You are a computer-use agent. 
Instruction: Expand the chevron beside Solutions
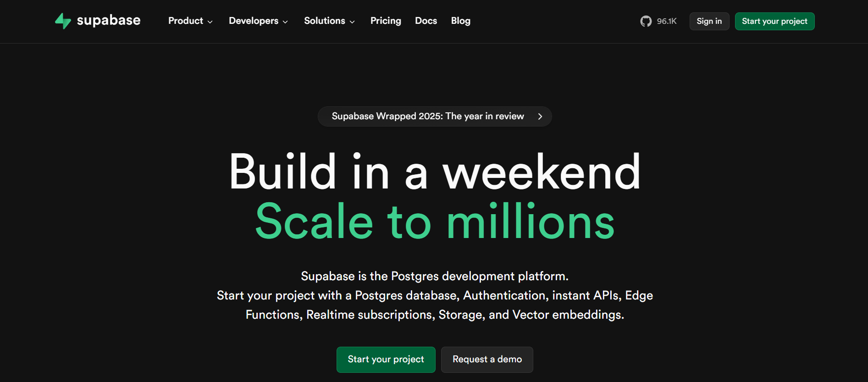point(352,21)
